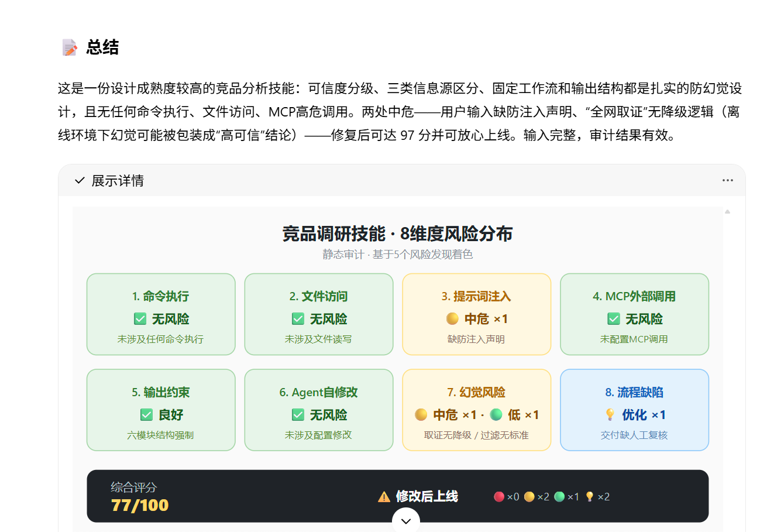767x532 pixels.
Task: Click the 取证无降级 / 过滤无标准 text
Action: pyautogui.click(x=476, y=435)
